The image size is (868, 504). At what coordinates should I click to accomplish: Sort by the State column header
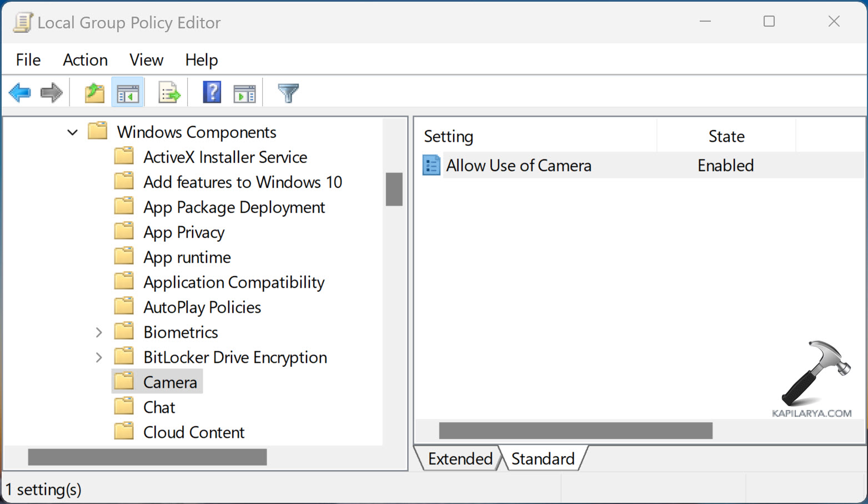[x=726, y=137]
